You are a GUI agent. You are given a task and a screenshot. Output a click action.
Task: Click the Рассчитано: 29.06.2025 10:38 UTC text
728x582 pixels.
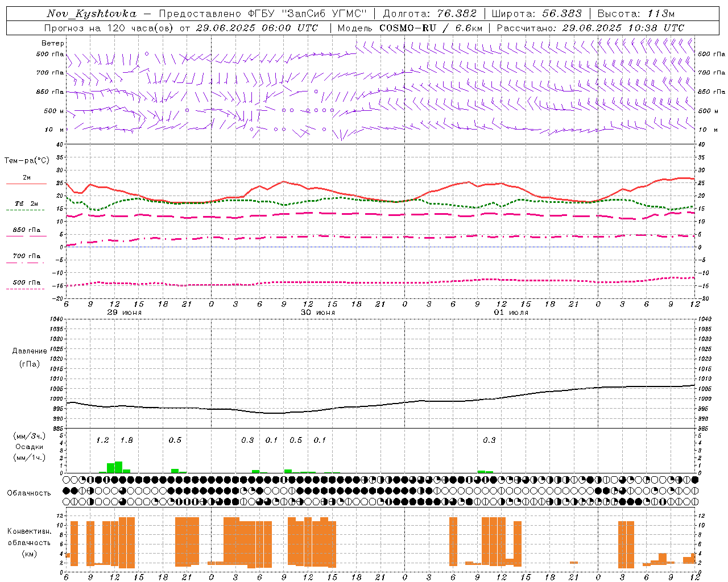coord(590,28)
